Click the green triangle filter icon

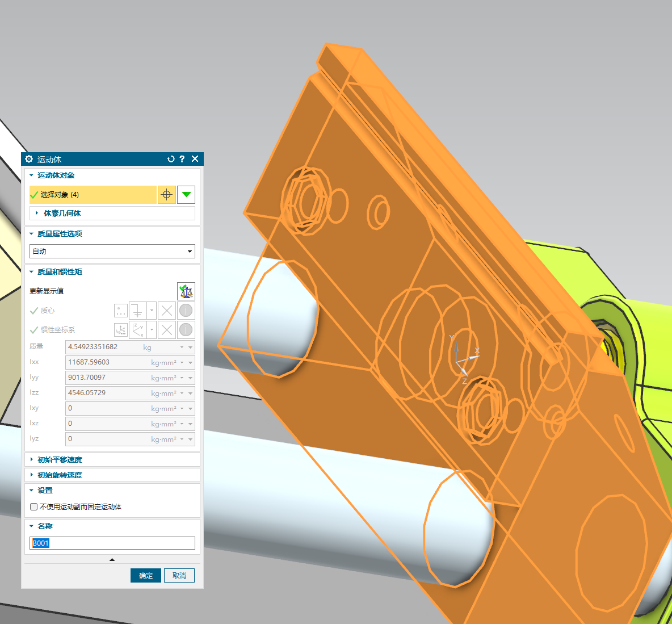186,195
